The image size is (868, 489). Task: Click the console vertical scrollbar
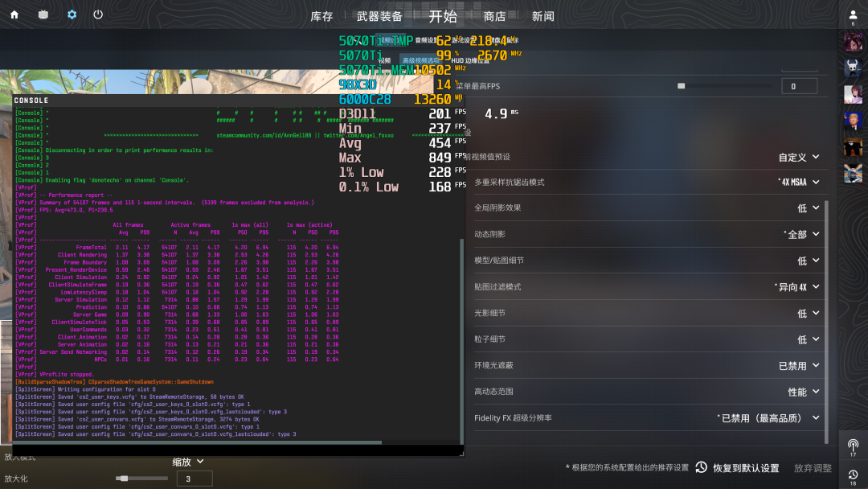[461, 340]
